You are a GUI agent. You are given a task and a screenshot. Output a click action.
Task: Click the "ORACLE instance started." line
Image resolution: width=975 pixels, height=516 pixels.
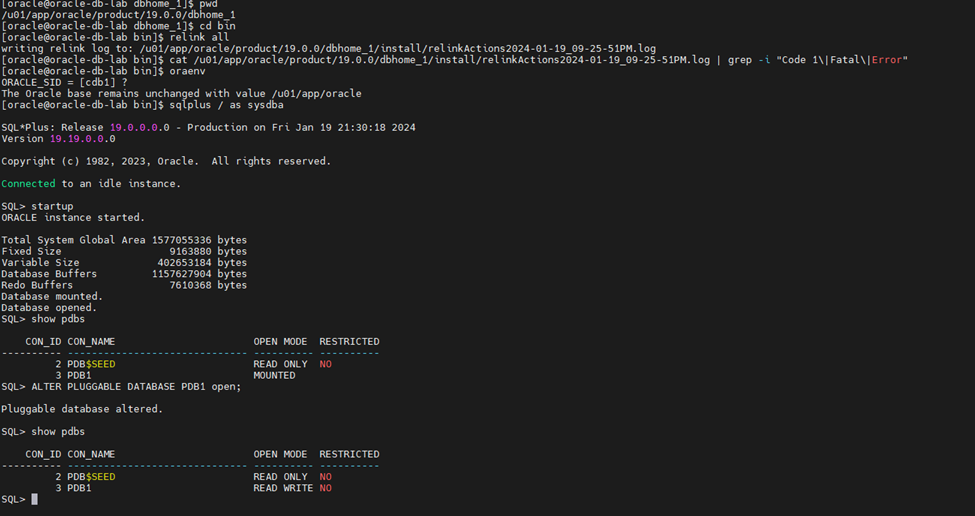(x=73, y=217)
